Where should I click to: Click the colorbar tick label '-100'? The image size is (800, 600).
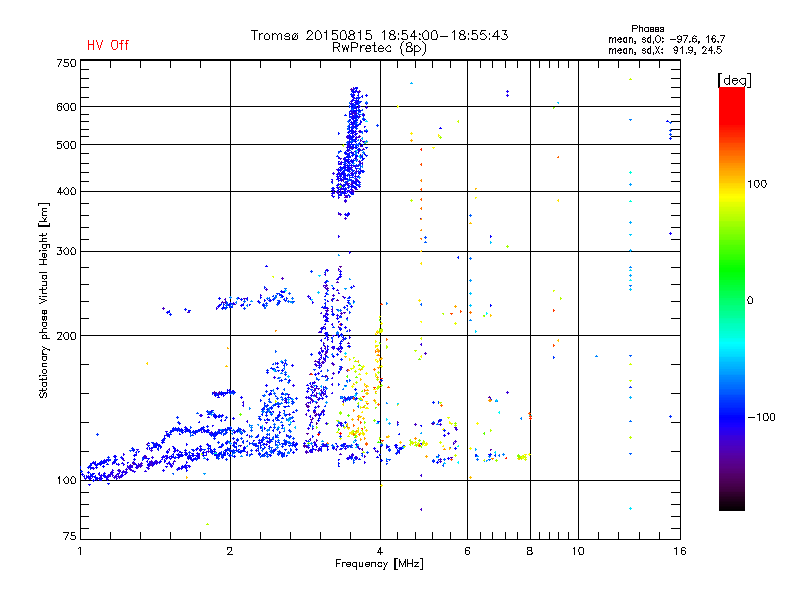coord(761,417)
